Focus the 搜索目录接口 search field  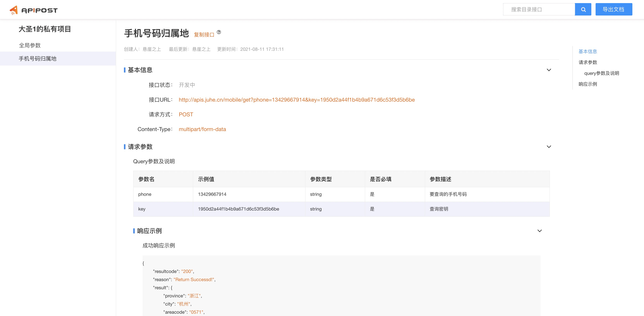[539, 9]
